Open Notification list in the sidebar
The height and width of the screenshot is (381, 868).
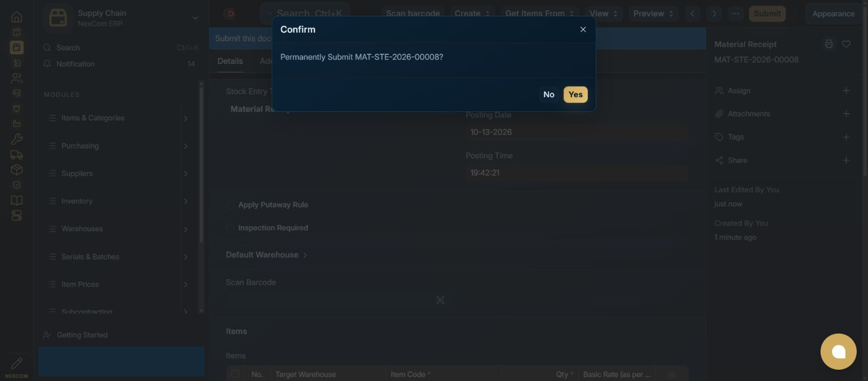(x=121, y=64)
